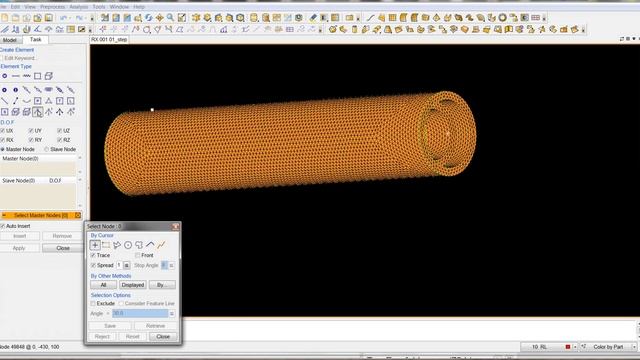Click the New file toolbar icon
Viewport: 640px width, 360px height.
pyautogui.click(x=4, y=18)
